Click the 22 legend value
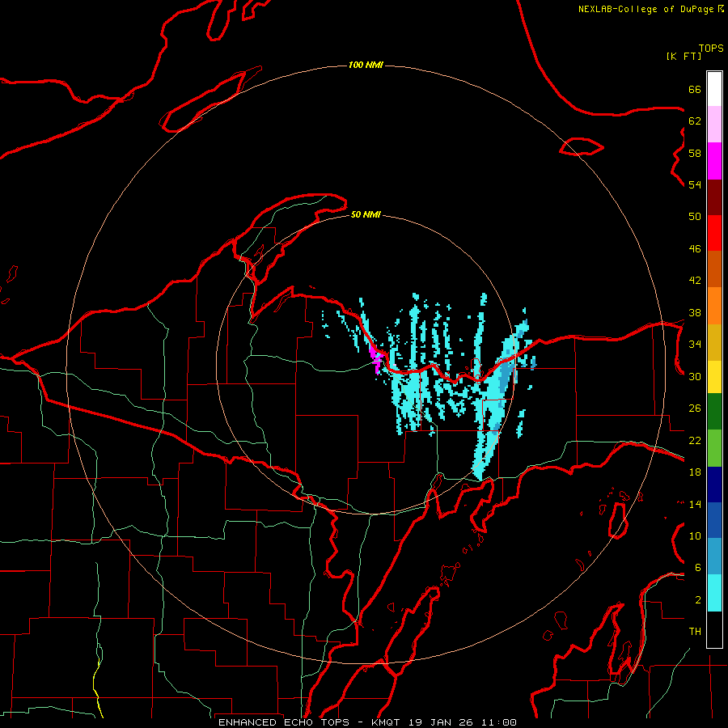Image resolution: width=728 pixels, height=728 pixels. pos(695,441)
